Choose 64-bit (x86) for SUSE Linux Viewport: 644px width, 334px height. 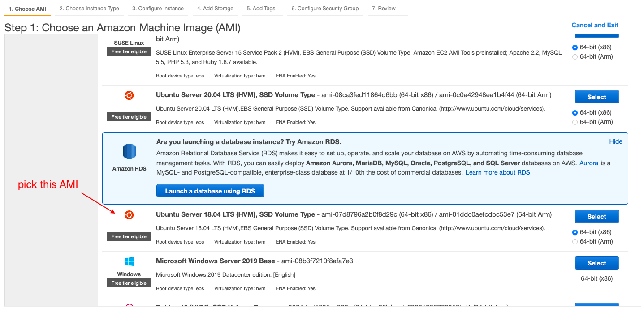click(x=575, y=47)
